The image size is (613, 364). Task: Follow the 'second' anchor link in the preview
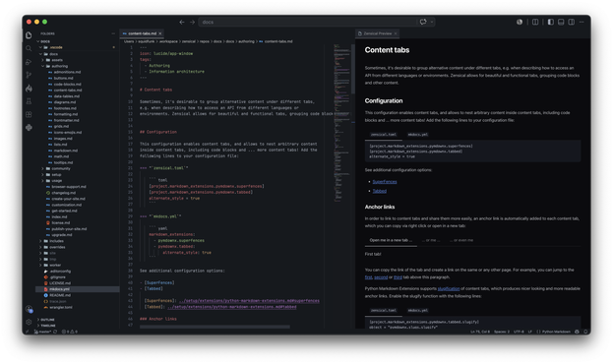click(x=381, y=277)
